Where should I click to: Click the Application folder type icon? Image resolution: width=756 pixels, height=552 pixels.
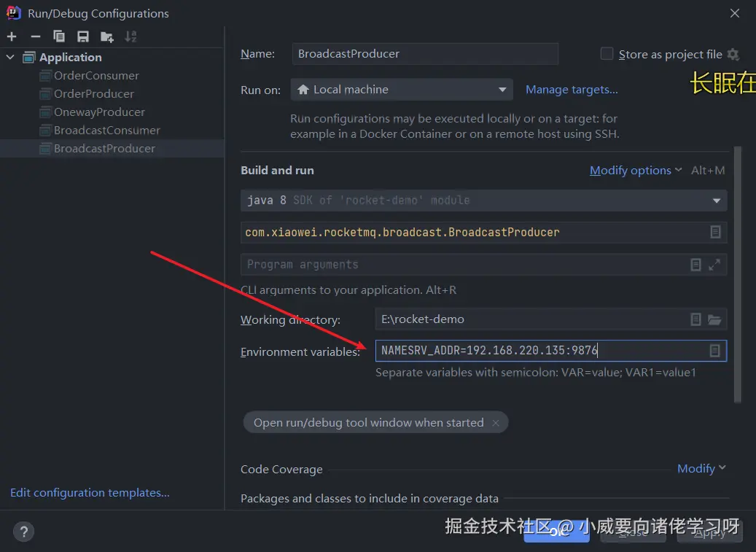tap(29, 58)
